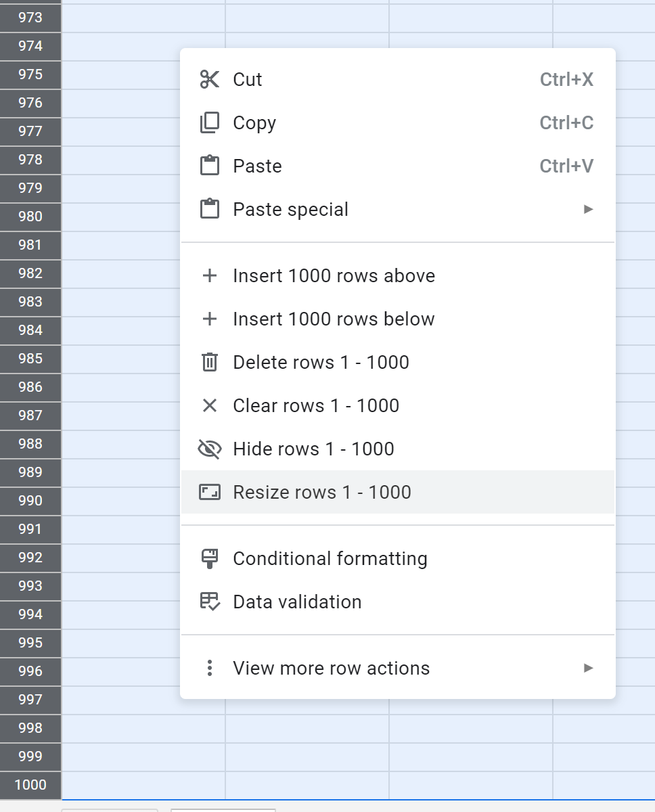Click the three-dot more actions icon
655x812 pixels.
(x=210, y=669)
